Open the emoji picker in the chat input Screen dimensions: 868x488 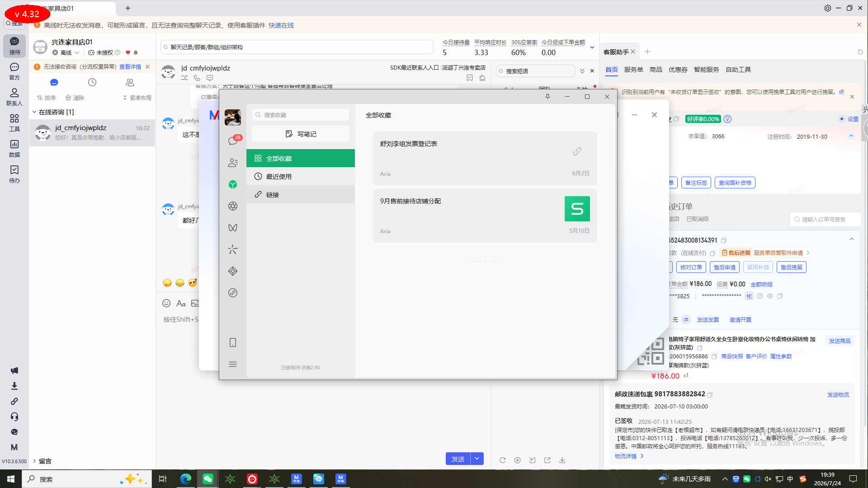click(x=166, y=303)
